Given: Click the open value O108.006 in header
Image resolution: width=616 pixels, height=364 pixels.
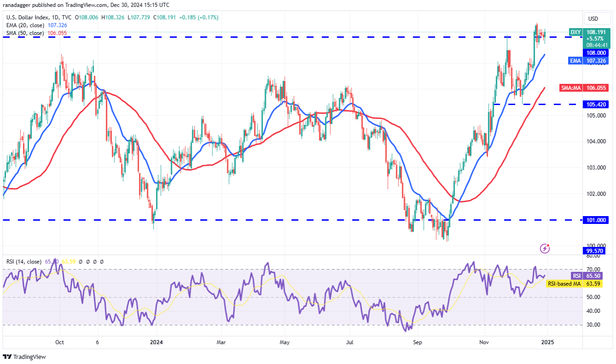Looking at the screenshot, I should coord(87,18).
